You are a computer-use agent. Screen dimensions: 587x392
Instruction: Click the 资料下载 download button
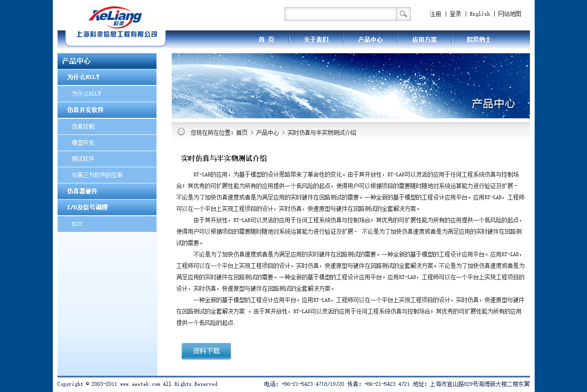[x=206, y=351]
